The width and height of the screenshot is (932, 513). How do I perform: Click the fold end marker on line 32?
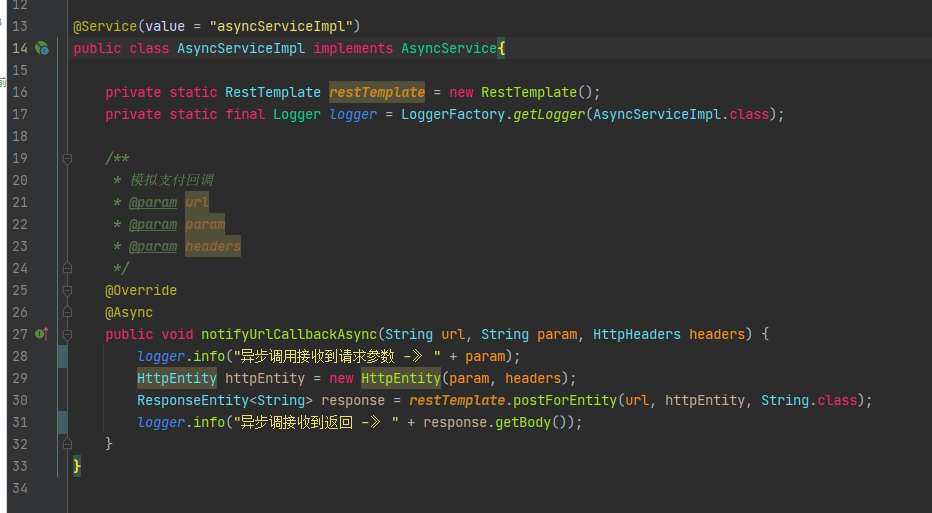[x=67, y=444]
